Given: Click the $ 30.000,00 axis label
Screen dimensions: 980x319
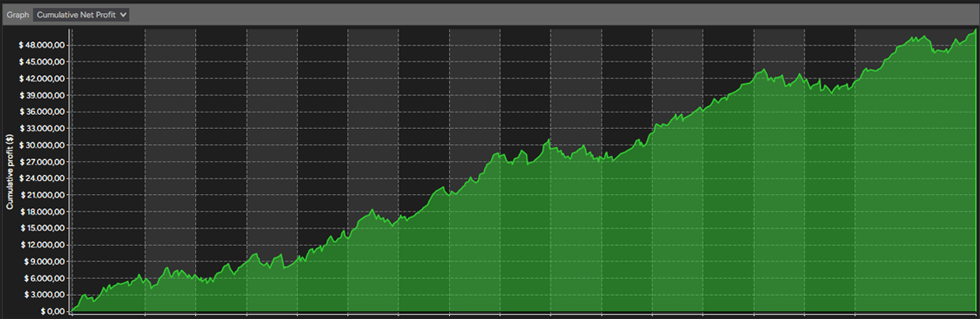Looking at the screenshot, I should point(44,145).
